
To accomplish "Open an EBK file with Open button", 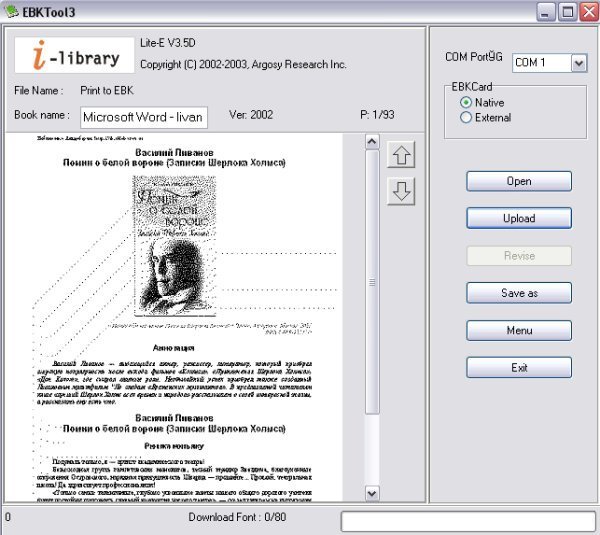I will (519, 181).
